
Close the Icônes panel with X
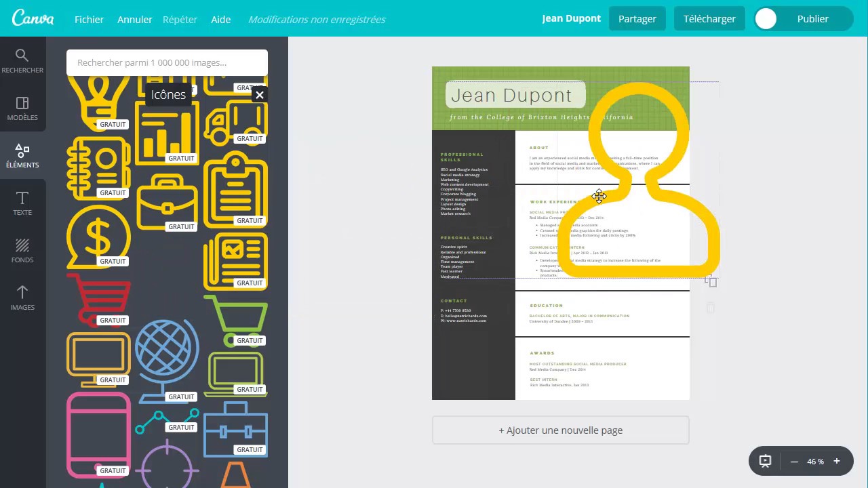coord(260,95)
